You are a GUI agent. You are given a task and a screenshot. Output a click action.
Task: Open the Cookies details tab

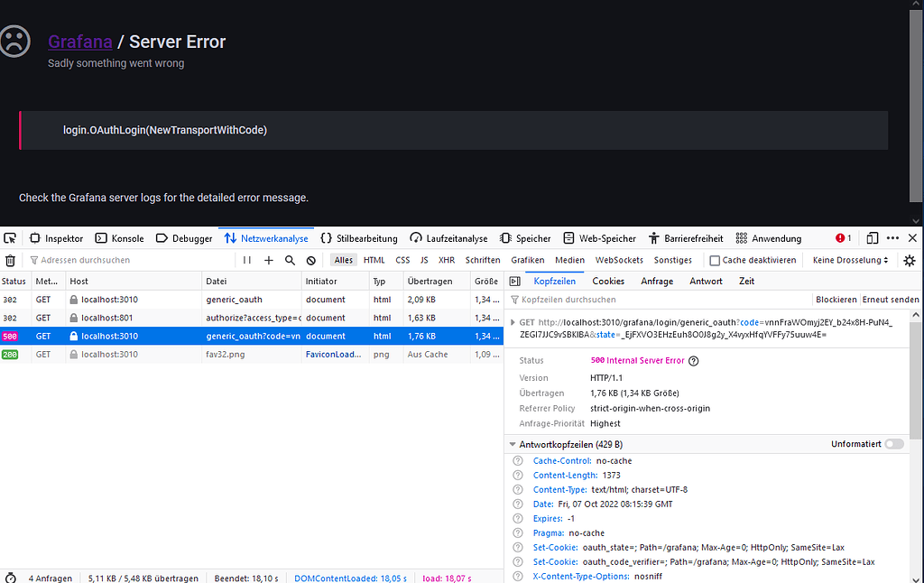[x=608, y=282]
